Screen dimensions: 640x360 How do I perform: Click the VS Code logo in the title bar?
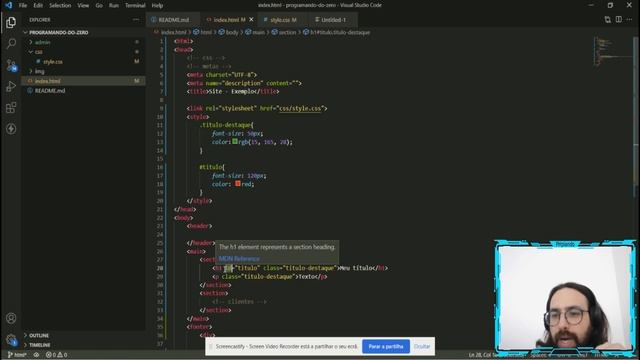point(8,5)
